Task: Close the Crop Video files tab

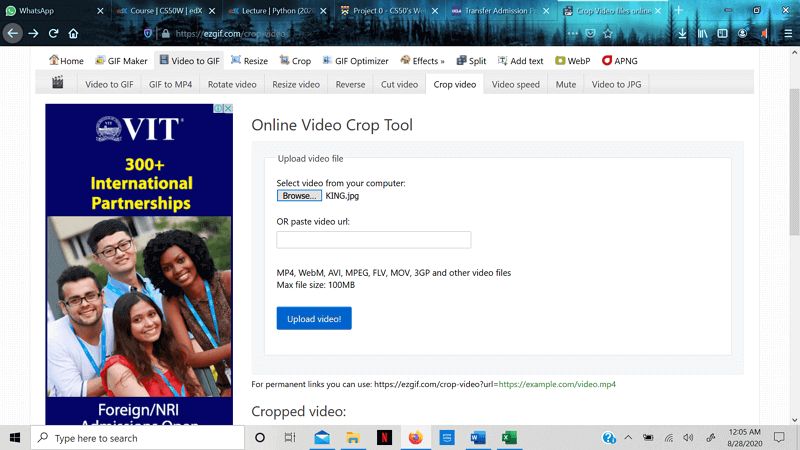Action: click(658, 11)
